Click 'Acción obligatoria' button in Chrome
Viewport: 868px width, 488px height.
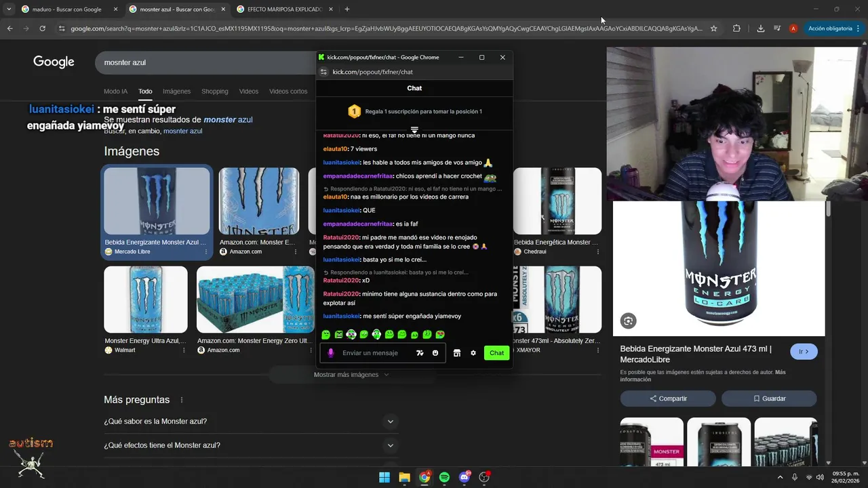(834, 28)
